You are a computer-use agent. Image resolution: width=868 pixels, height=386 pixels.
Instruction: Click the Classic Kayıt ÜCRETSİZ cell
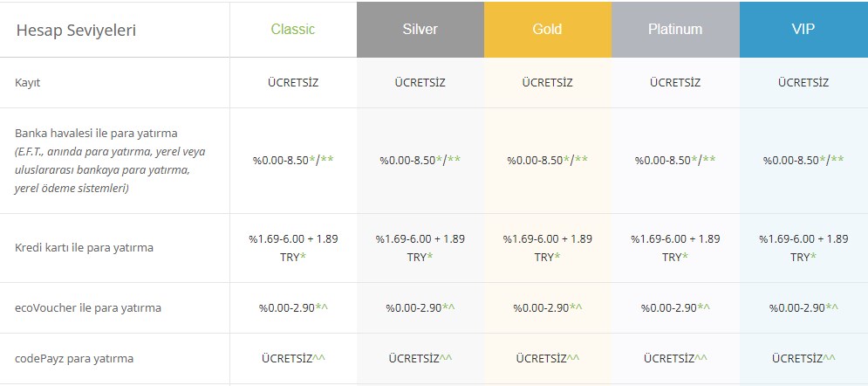(293, 83)
